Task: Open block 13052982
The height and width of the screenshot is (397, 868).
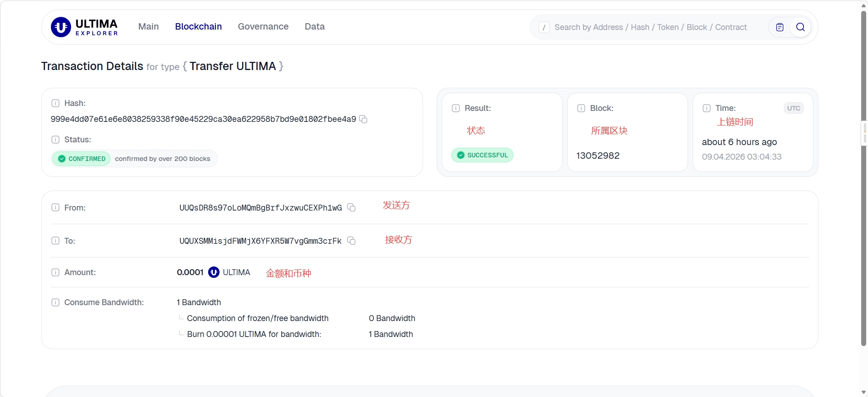Action: (598, 156)
